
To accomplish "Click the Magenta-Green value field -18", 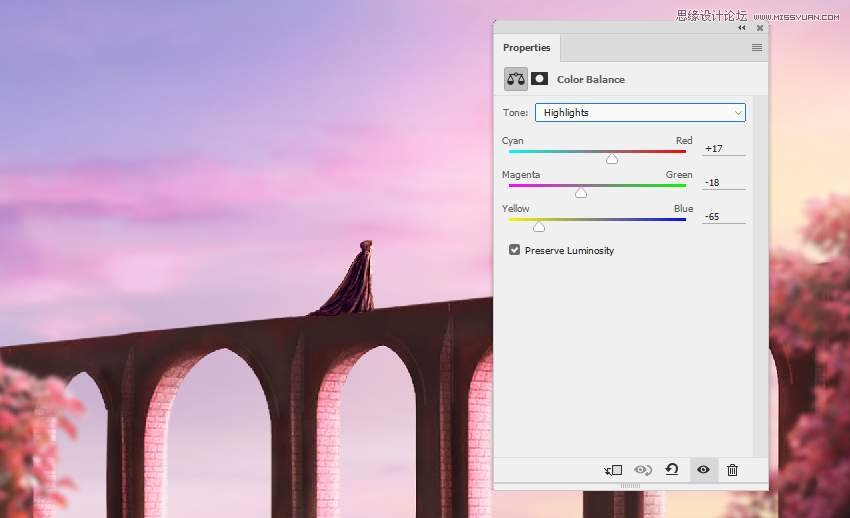I will [x=724, y=183].
